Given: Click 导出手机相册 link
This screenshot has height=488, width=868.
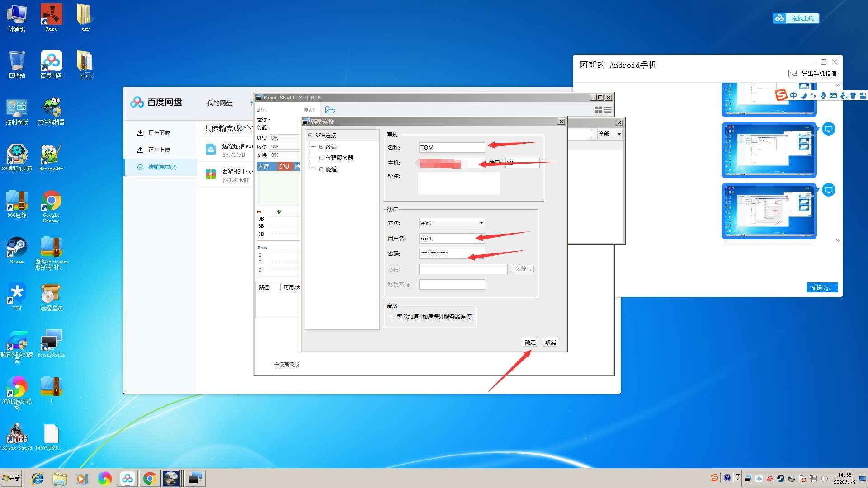Looking at the screenshot, I should coord(819,74).
